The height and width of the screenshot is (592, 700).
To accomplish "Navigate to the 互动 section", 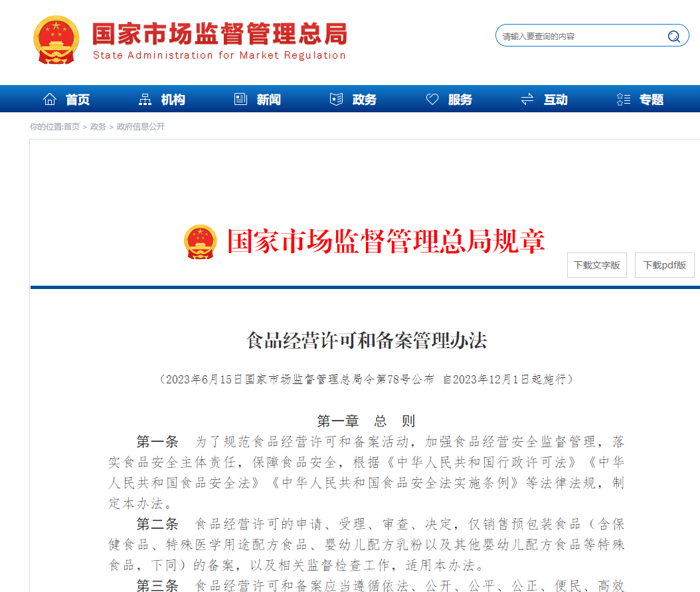I will pos(556,100).
